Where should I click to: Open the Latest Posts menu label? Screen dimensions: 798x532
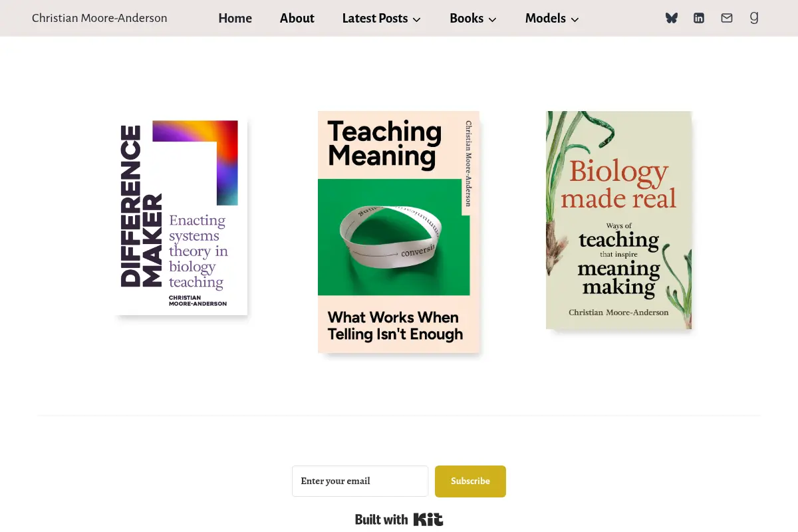pyautogui.click(x=375, y=19)
